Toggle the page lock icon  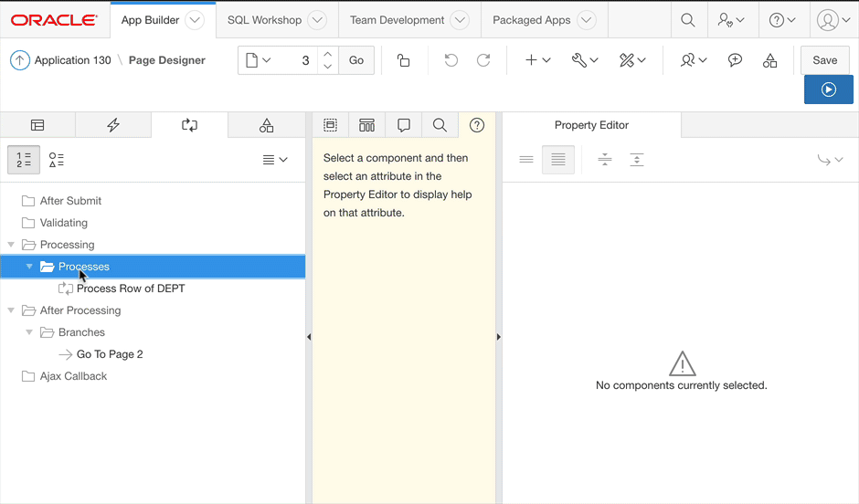tap(403, 60)
